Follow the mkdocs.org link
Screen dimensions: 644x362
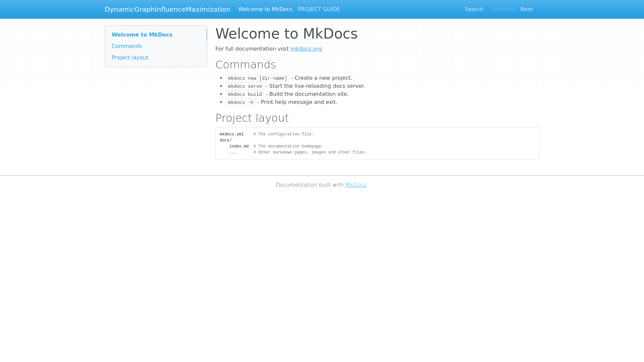click(306, 49)
